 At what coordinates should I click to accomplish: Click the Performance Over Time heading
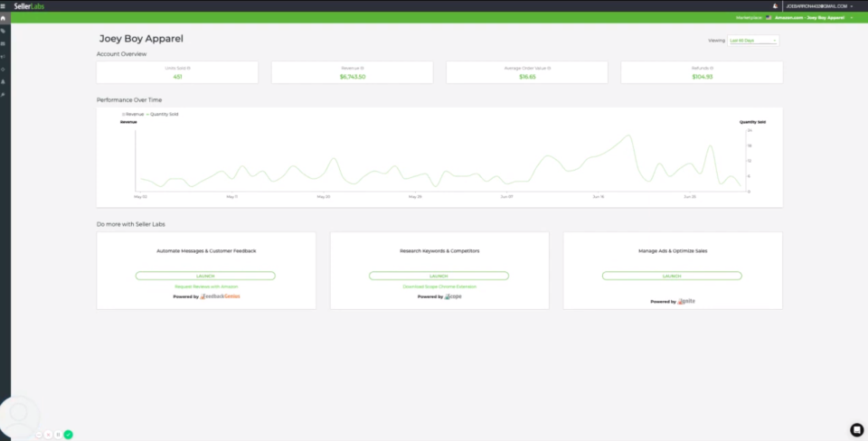[129, 100]
